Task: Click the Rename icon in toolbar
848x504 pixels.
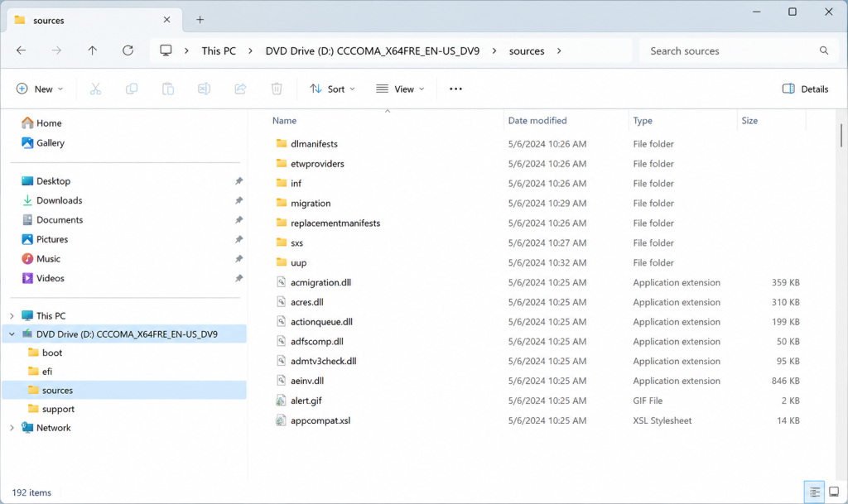Action: (204, 89)
